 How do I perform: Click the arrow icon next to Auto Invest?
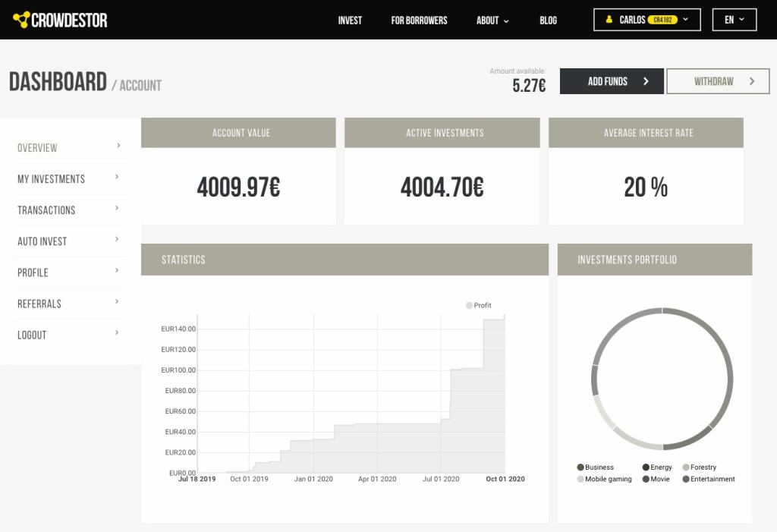(118, 239)
